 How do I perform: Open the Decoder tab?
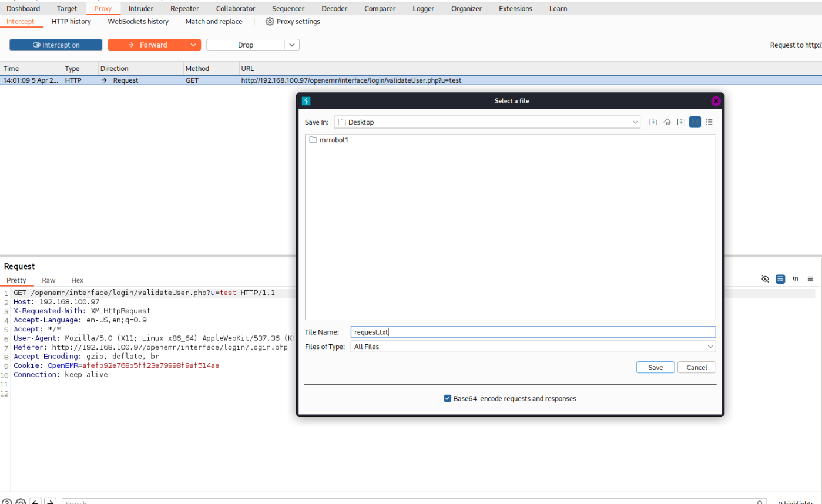point(334,9)
